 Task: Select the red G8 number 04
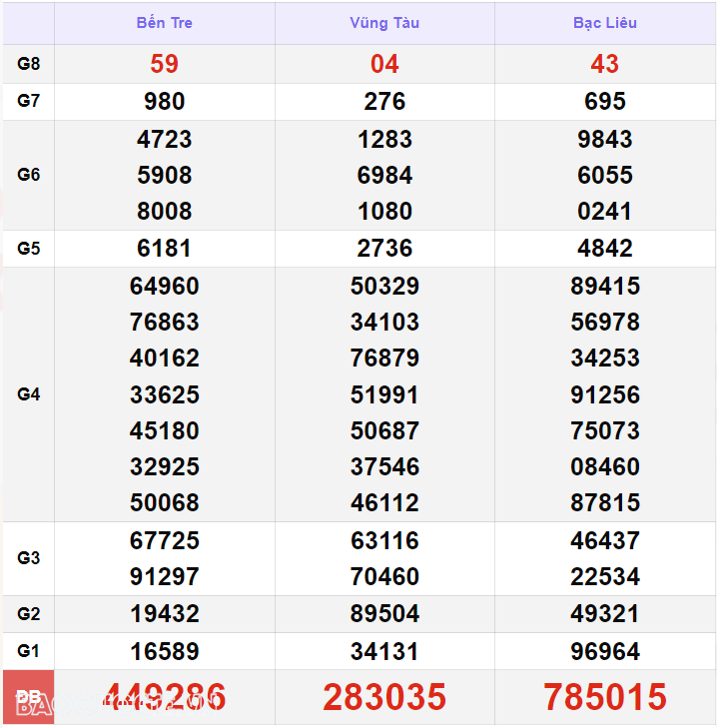[384, 64]
